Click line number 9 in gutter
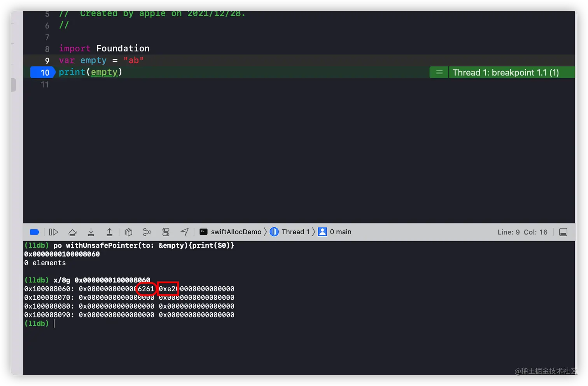Image resolution: width=588 pixels, height=386 pixels. tap(47, 61)
